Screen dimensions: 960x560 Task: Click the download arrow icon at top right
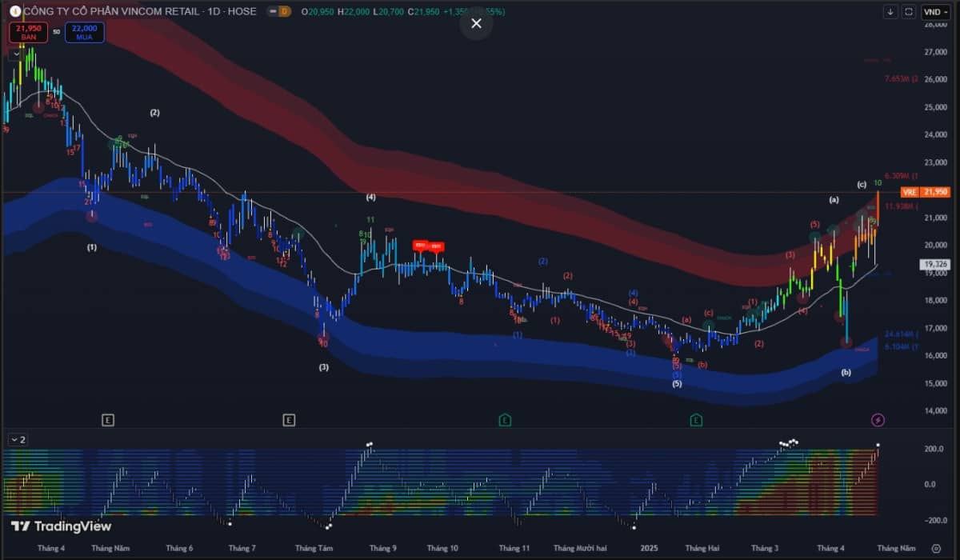tap(891, 11)
